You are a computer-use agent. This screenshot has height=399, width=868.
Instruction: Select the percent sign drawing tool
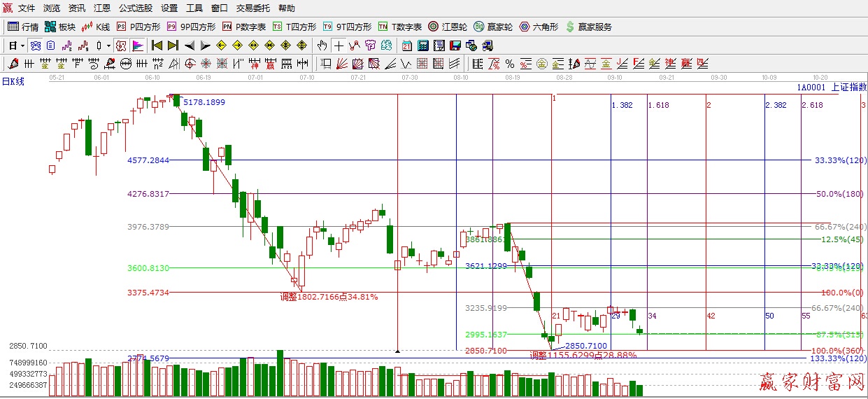[510, 64]
